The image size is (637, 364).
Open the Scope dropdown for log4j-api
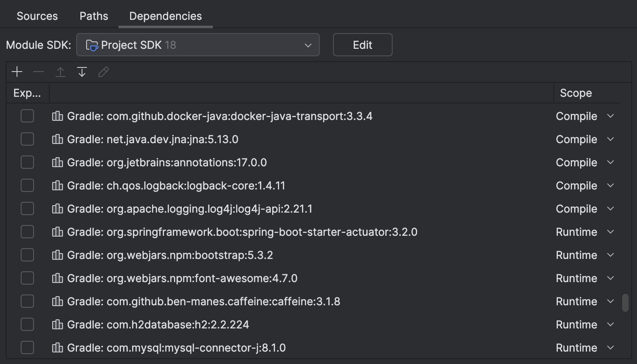pyautogui.click(x=611, y=208)
